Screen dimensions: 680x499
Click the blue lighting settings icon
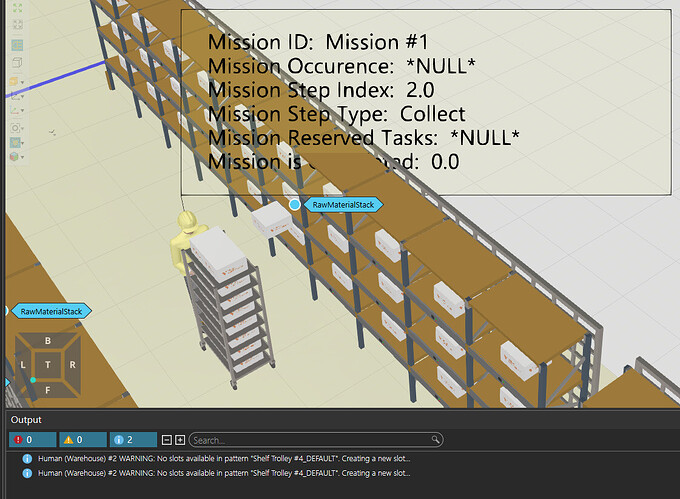[x=15, y=142]
